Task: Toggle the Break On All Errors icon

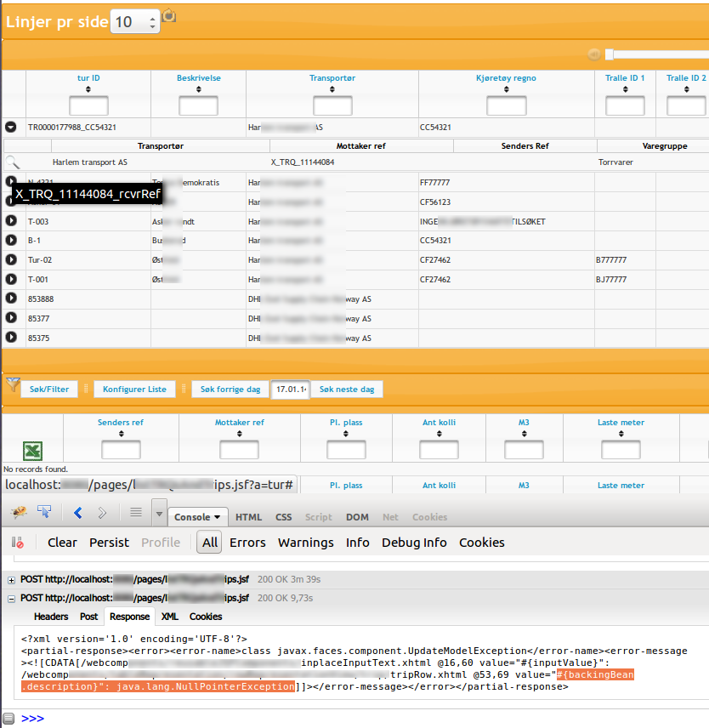Action: [x=14, y=542]
